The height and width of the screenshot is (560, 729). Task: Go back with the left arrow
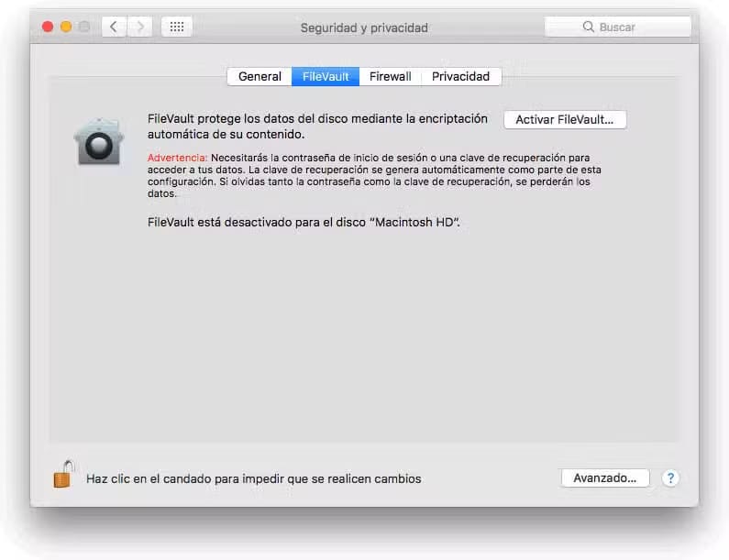[114, 27]
